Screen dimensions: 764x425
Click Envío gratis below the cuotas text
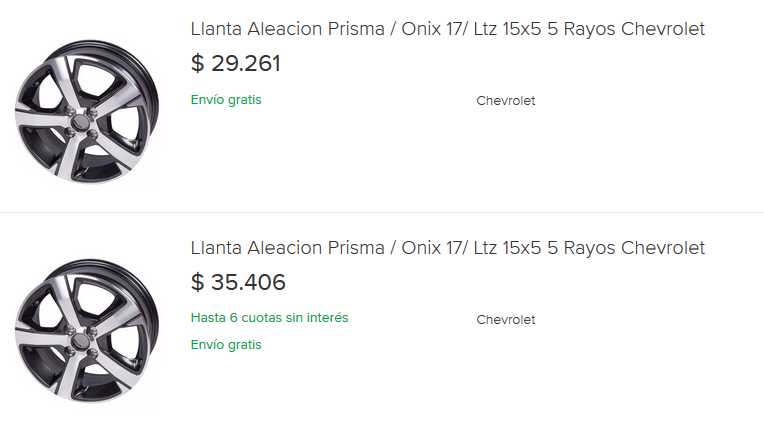226,345
